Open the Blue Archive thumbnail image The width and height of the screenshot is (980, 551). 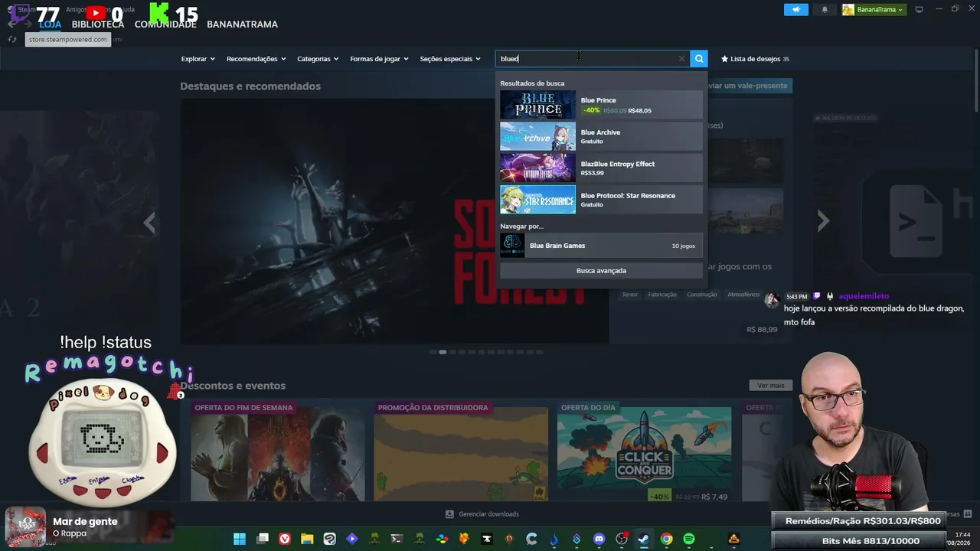pos(537,136)
